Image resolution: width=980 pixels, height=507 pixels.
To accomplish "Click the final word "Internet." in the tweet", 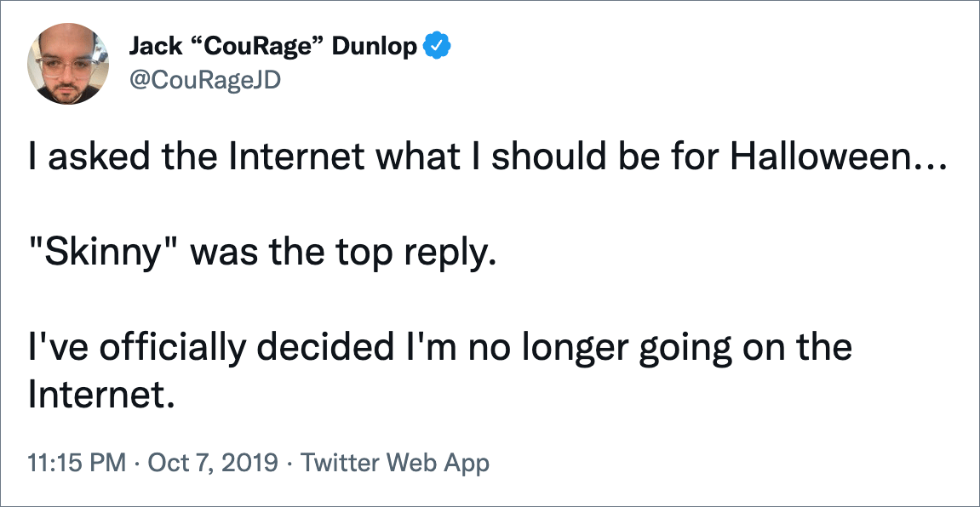I will 100,395.
